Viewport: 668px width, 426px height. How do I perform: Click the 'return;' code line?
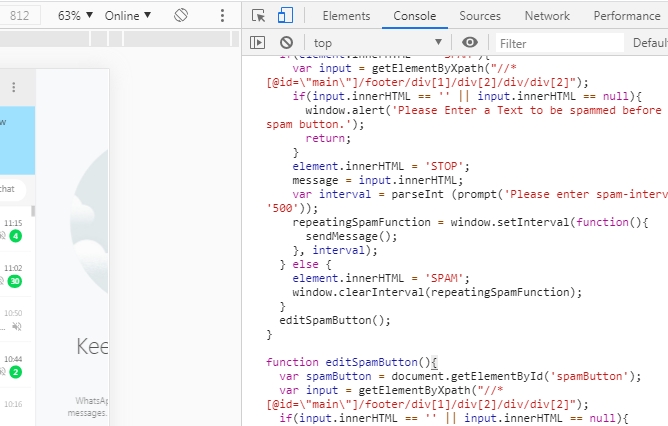pyautogui.click(x=328, y=138)
